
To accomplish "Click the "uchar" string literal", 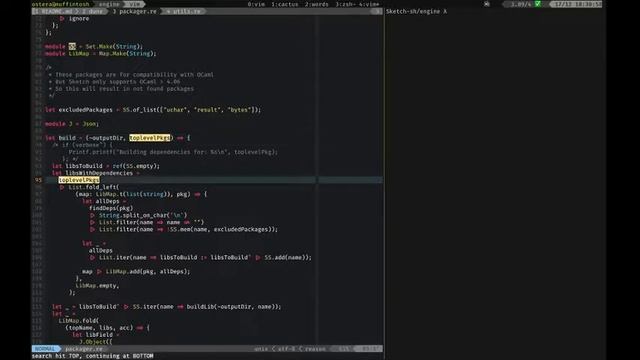I will tap(175, 110).
